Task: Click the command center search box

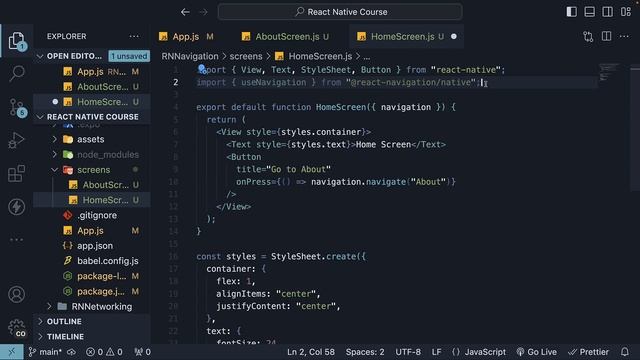Action: tap(340, 12)
